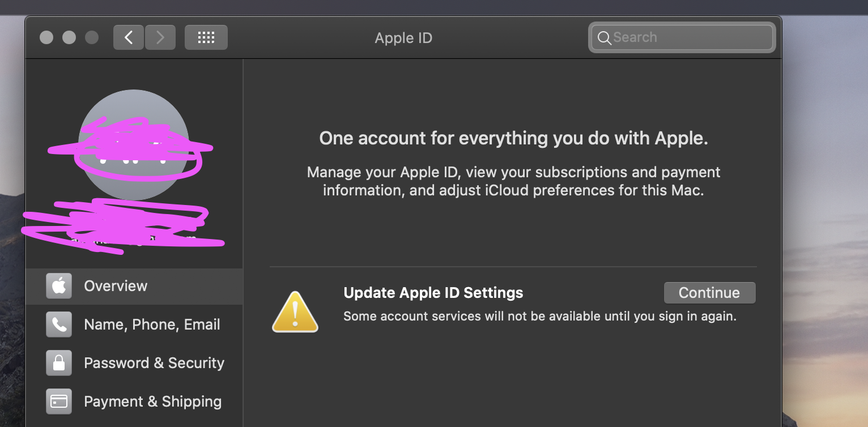Go forward with the right chevron button
Screen dimensions: 868x427
pyautogui.click(x=160, y=37)
